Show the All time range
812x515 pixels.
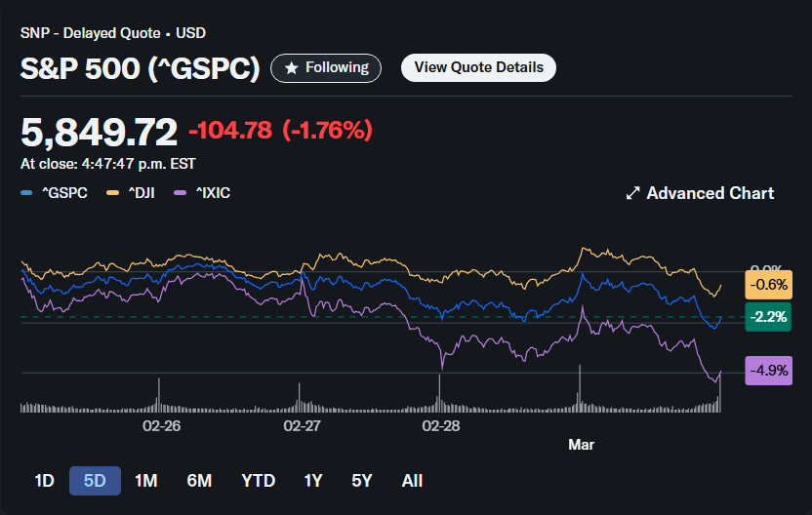[x=412, y=481]
